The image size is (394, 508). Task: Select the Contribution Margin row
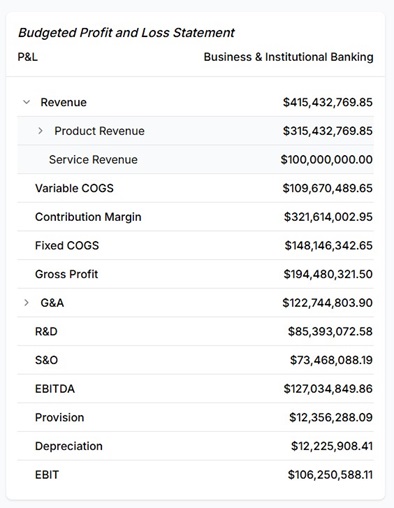click(x=195, y=217)
